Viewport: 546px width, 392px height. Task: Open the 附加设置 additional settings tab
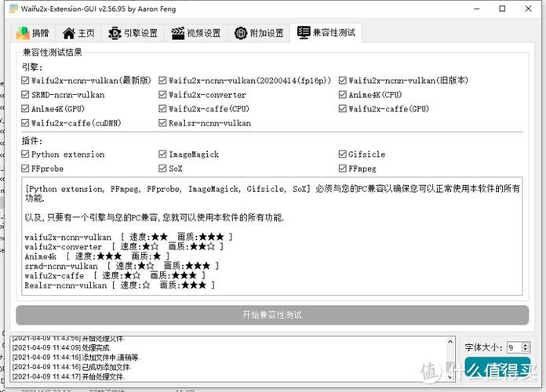click(x=259, y=34)
